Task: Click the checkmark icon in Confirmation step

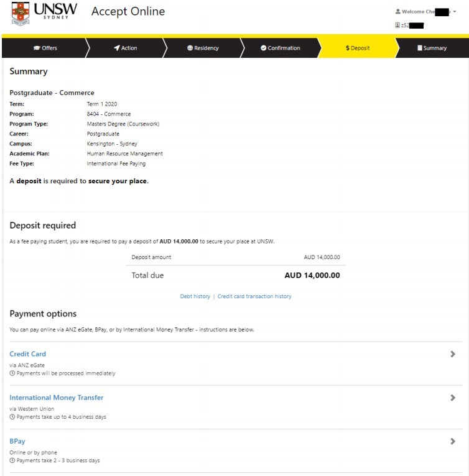Action: 264,48
